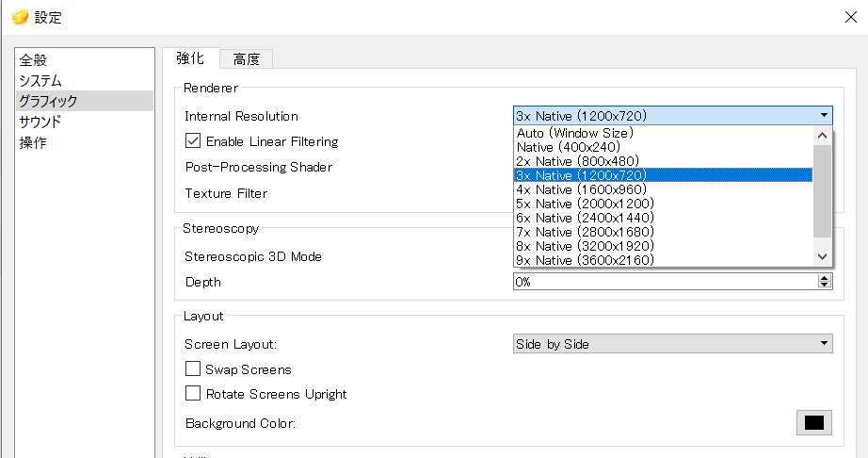Disable the Enable Linear Filtering checkbox
Viewport: 868px width, 458px height.
pyautogui.click(x=194, y=141)
